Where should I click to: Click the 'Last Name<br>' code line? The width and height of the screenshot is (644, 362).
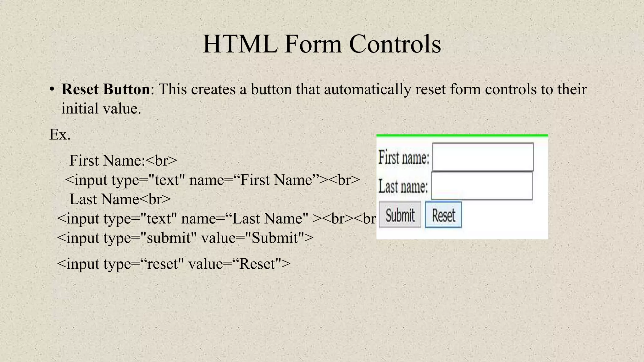(120, 199)
